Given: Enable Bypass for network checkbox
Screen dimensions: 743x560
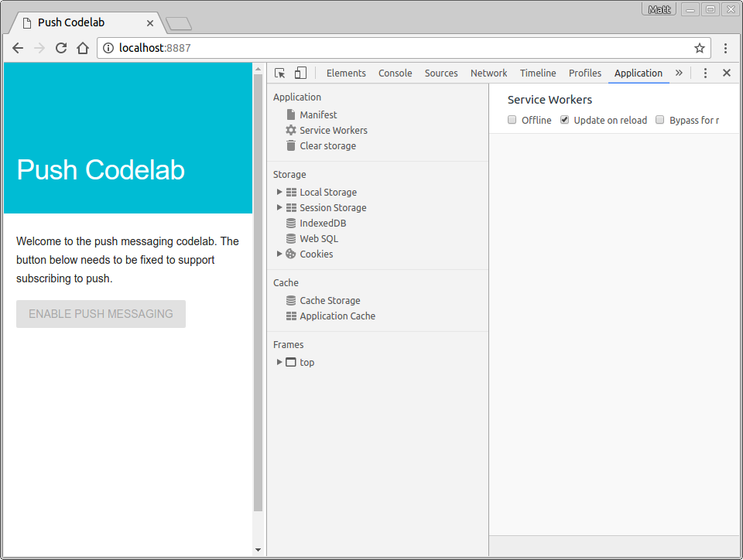Looking at the screenshot, I should [x=659, y=120].
